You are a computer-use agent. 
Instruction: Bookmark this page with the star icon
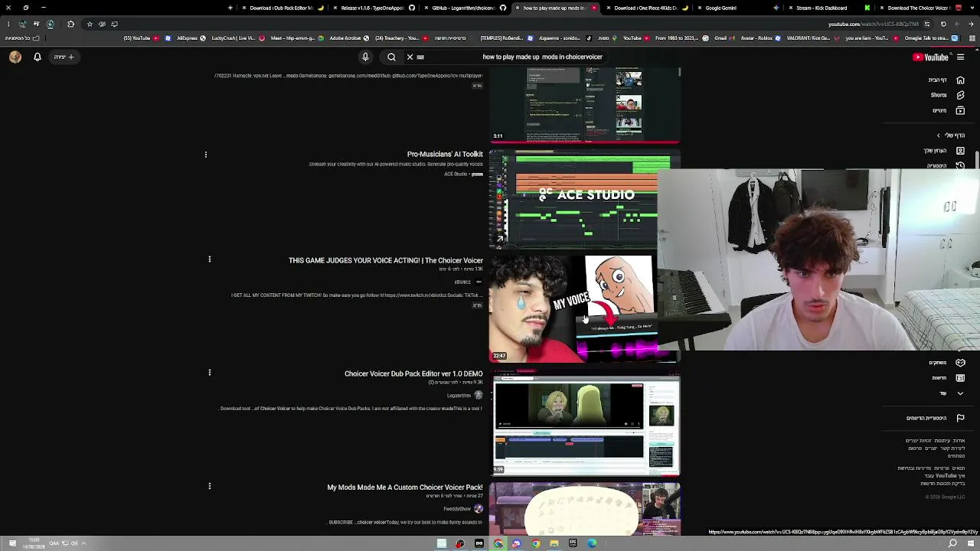(x=90, y=24)
